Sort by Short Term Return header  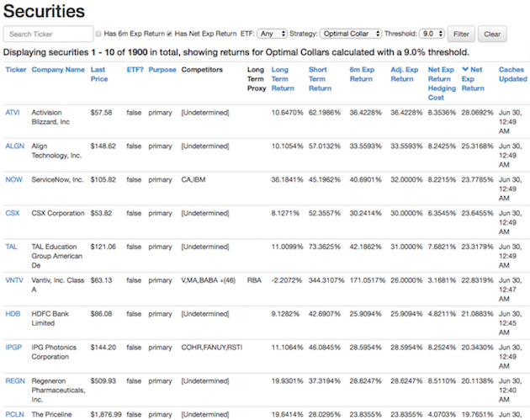pyautogui.click(x=320, y=79)
